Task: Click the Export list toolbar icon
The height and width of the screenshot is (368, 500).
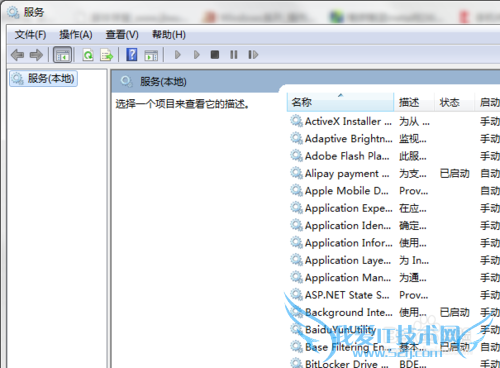Action: pyautogui.click(x=107, y=55)
